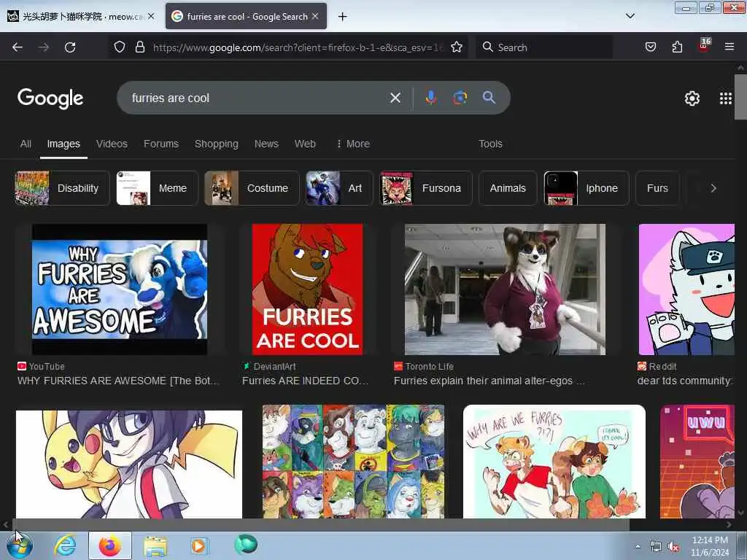The width and height of the screenshot is (747, 560).
Task: Expand the list all tabs chevron
Action: (630, 16)
